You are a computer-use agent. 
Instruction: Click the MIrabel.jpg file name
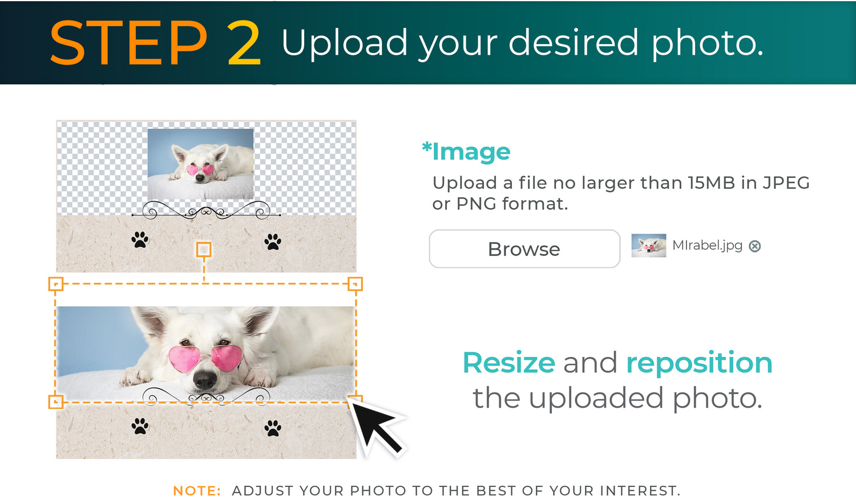(707, 245)
